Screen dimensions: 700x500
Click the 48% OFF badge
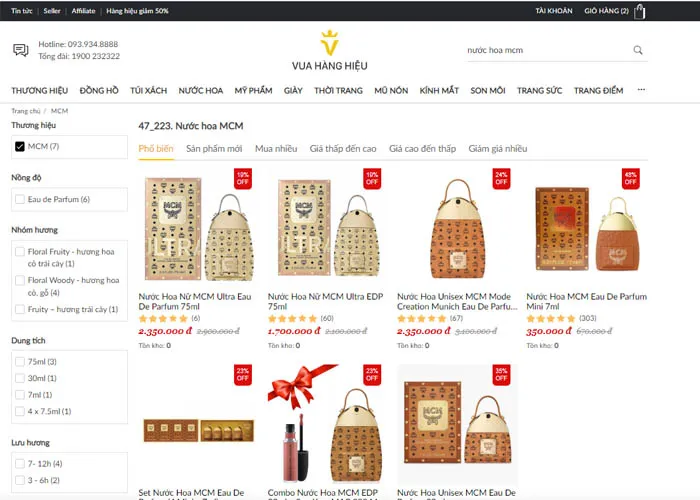tap(630, 179)
